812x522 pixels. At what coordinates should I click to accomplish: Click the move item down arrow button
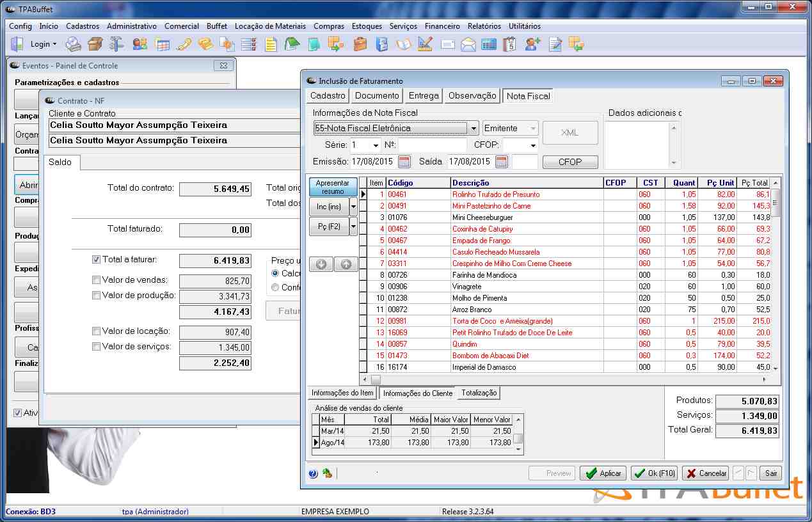click(x=321, y=264)
